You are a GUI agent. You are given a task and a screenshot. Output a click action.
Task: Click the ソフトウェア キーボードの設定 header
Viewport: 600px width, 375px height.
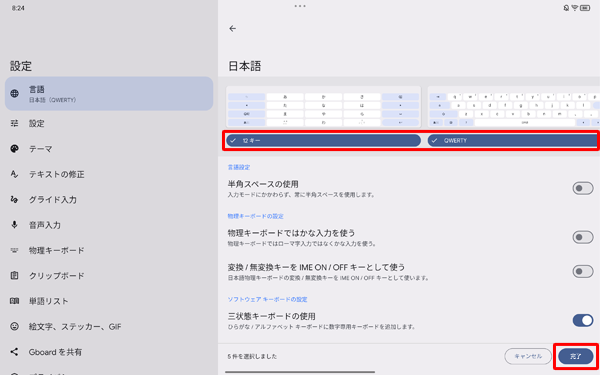coord(267,299)
